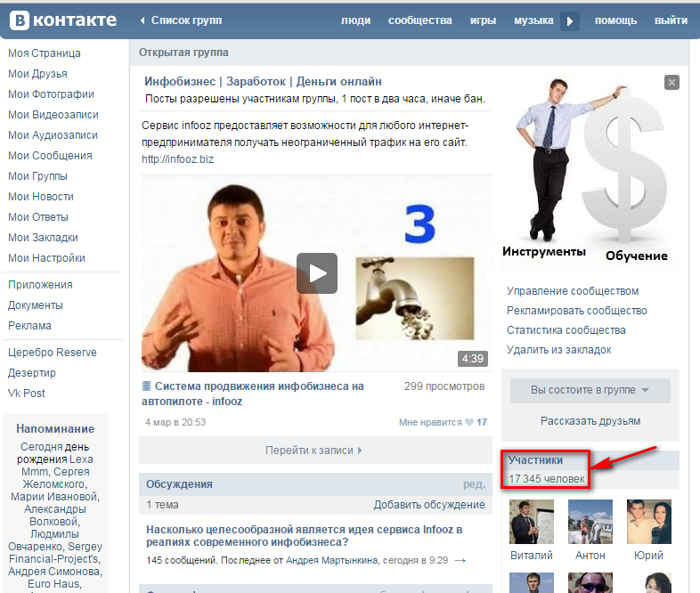Expand Вы состоите в группе dropdown
Image resolution: width=700 pixels, height=593 pixels.
click(x=590, y=390)
